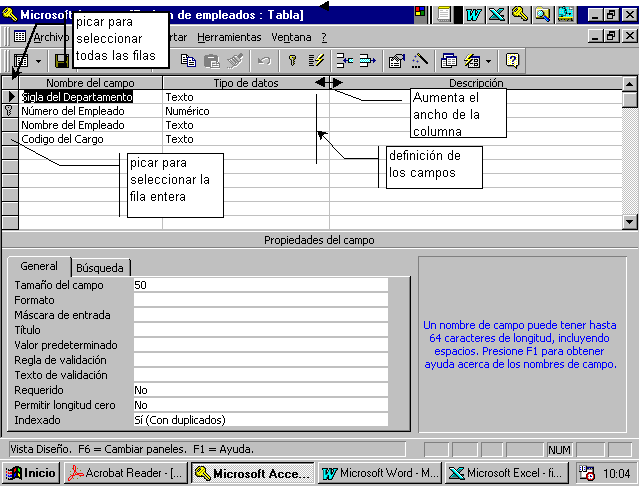
Task: Launch Access key icon on Office shortcut bar
Action: pos(520,15)
